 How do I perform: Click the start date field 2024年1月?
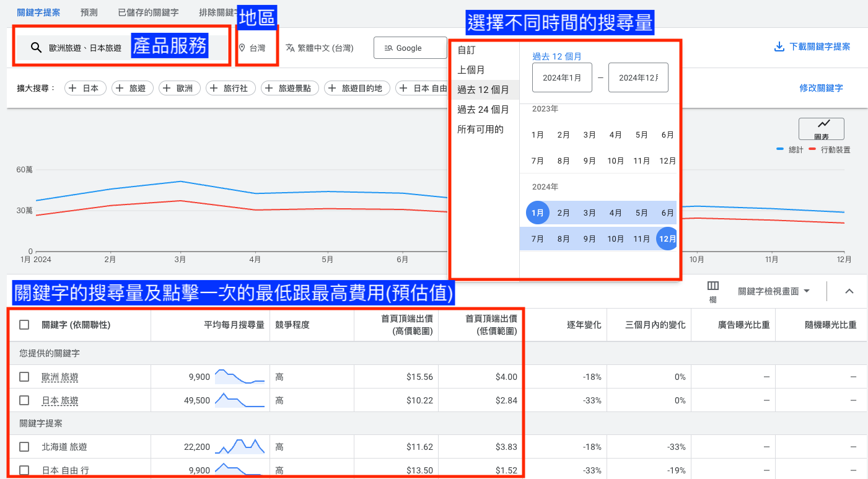click(562, 77)
